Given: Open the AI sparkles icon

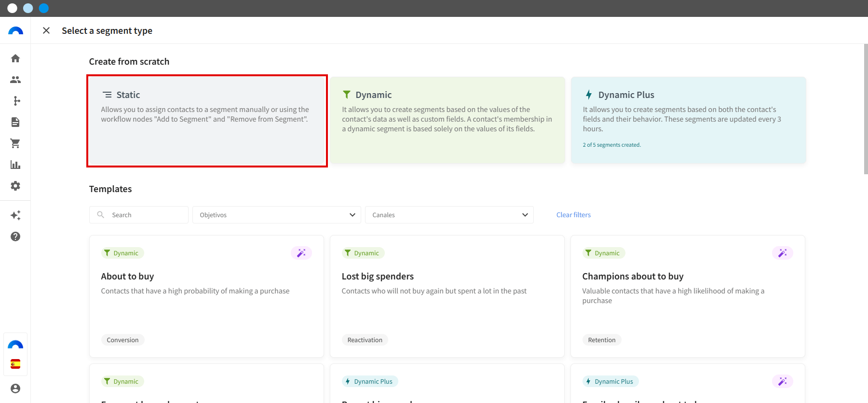Looking at the screenshot, I should click(x=15, y=215).
